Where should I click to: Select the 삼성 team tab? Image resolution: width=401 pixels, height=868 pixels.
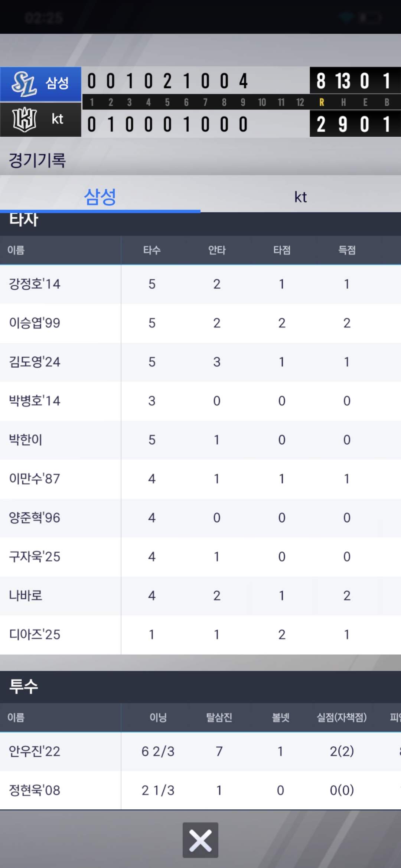click(x=100, y=197)
